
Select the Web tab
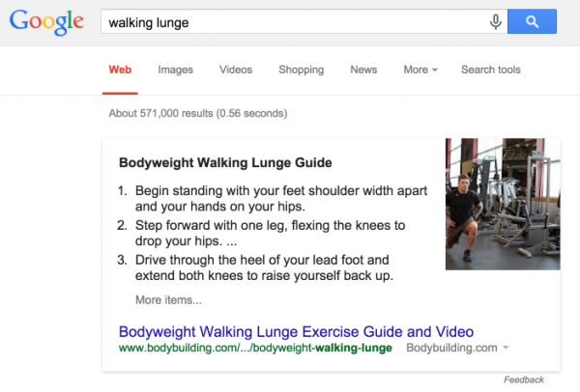120,70
